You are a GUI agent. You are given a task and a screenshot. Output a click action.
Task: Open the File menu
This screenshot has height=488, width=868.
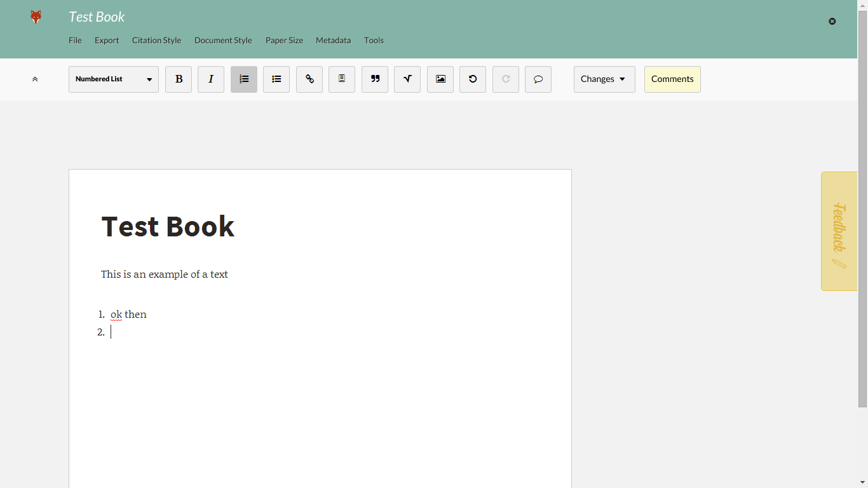(75, 40)
